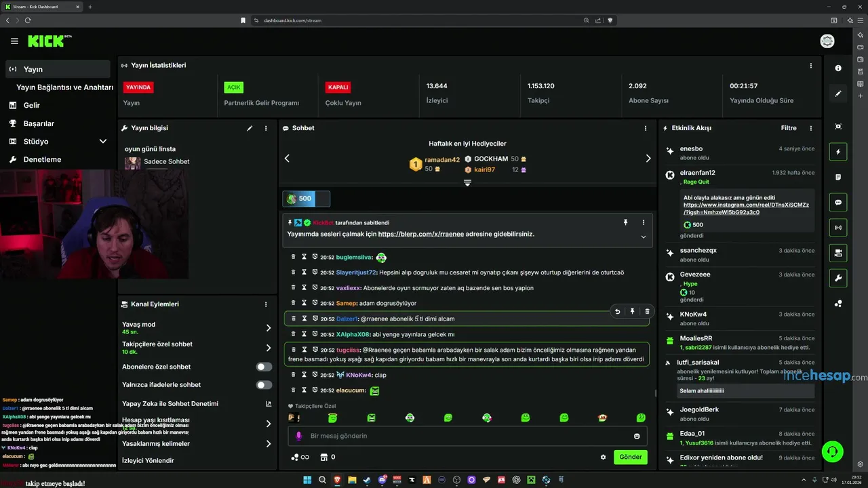Open Yayın Bağlantısı ve Anahtarı

(64, 87)
